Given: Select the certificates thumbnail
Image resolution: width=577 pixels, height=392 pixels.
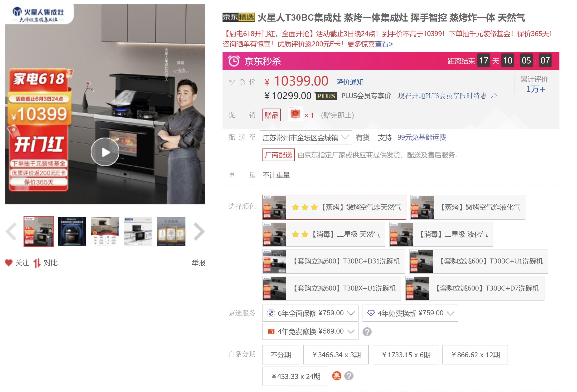Looking at the screenshot, I should coord(171,231).
